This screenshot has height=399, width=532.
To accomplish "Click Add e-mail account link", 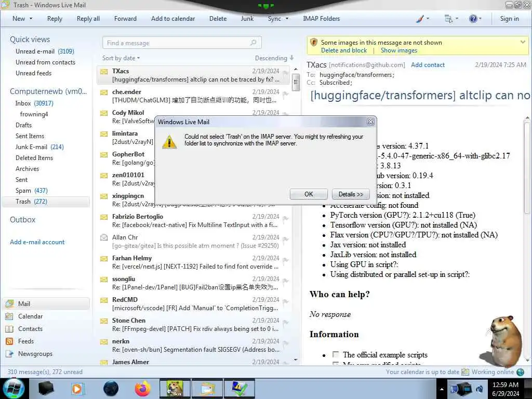I will pos(37,242).
